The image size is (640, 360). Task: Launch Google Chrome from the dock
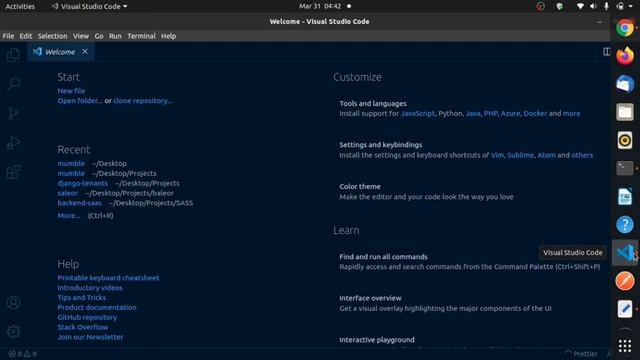coord(625,28)
